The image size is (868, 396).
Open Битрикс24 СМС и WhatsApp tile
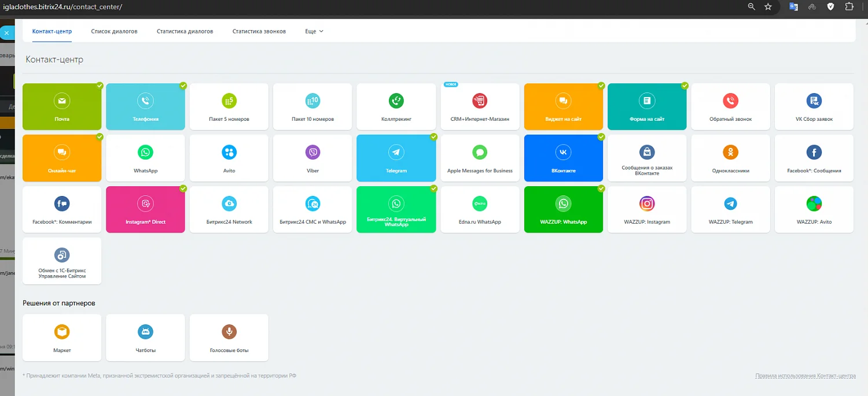click(312, 209)
